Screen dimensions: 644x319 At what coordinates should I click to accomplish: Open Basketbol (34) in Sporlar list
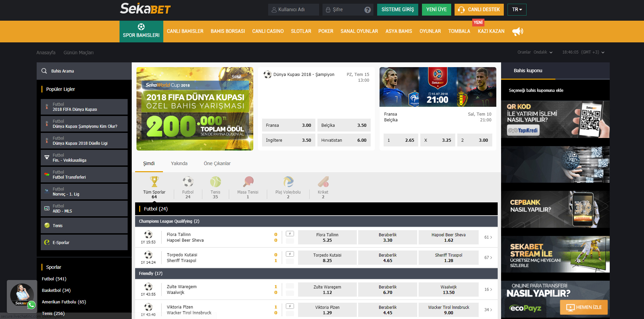click(x=56, y=290)
